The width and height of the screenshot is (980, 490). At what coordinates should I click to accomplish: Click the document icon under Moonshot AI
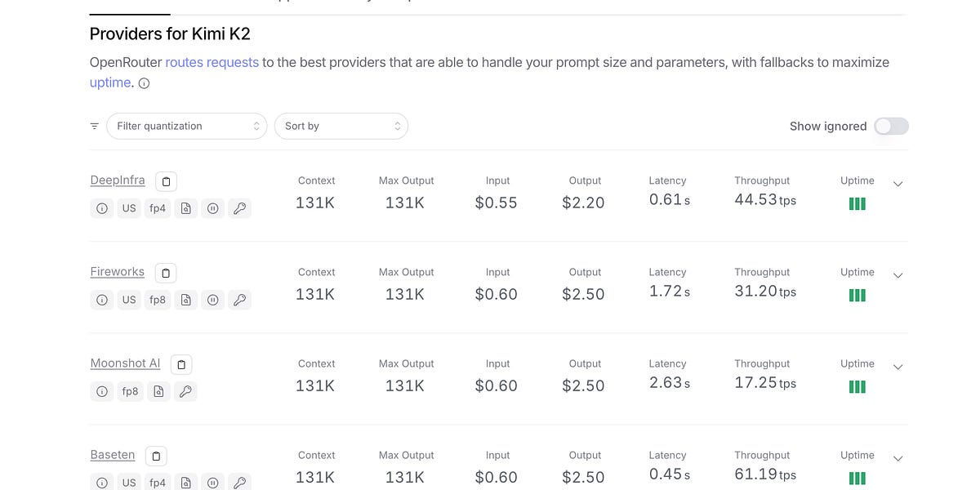pos(158,391)
